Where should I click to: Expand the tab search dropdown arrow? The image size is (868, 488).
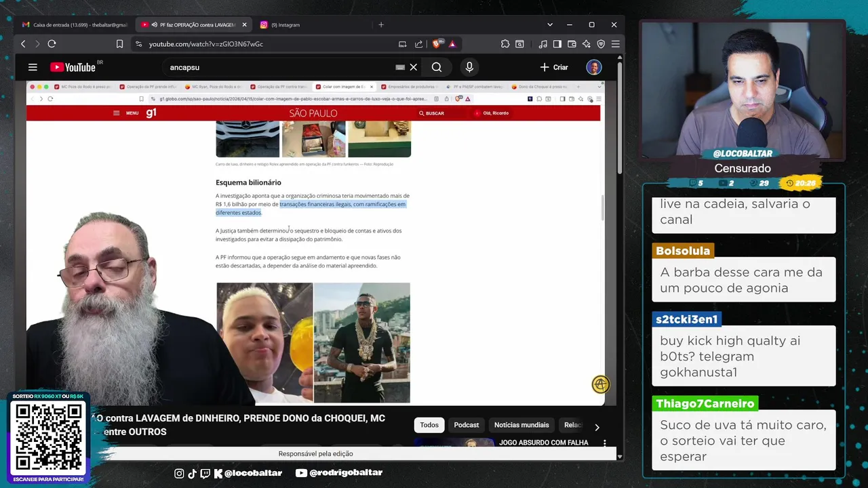(550, 25)
